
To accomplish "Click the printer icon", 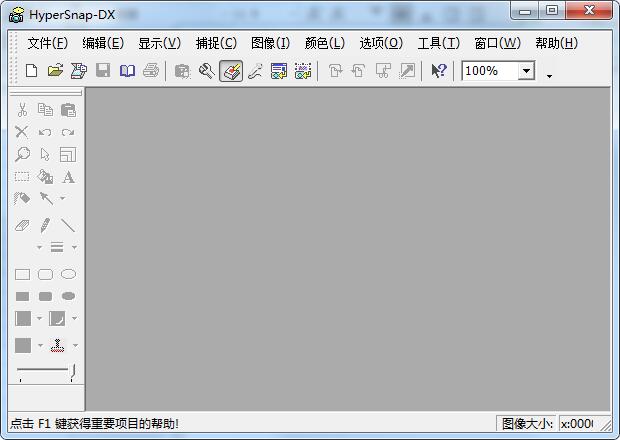I will [151, 71].
